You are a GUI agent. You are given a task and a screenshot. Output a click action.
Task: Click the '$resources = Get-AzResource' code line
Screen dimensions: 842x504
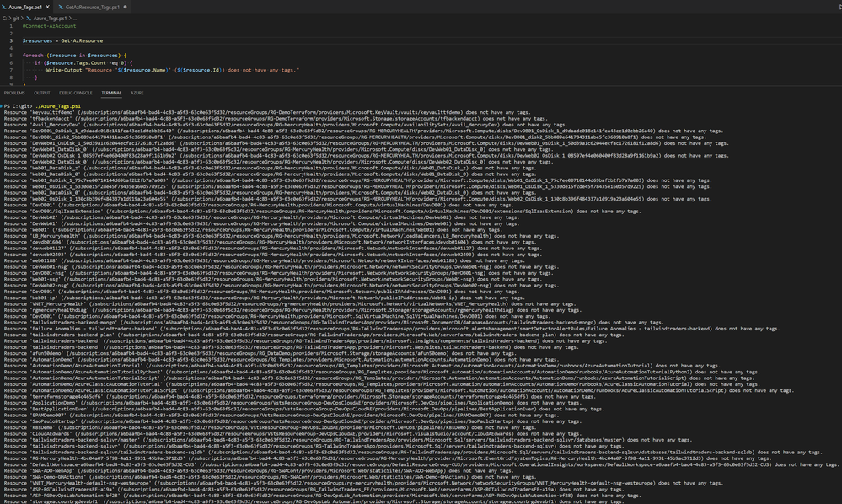(x=62, y=40)
